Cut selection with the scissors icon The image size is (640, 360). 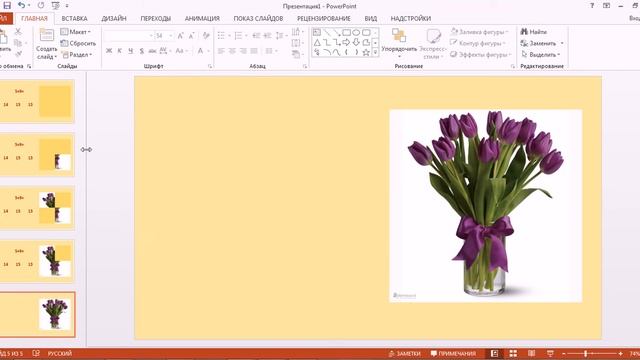tap(18, 31)
